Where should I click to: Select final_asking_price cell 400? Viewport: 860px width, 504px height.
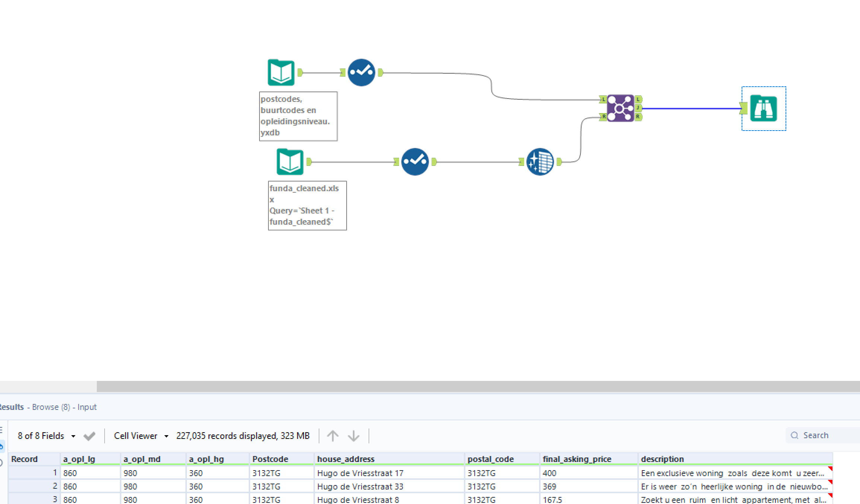pyautogui.click(x=589, y=473)
